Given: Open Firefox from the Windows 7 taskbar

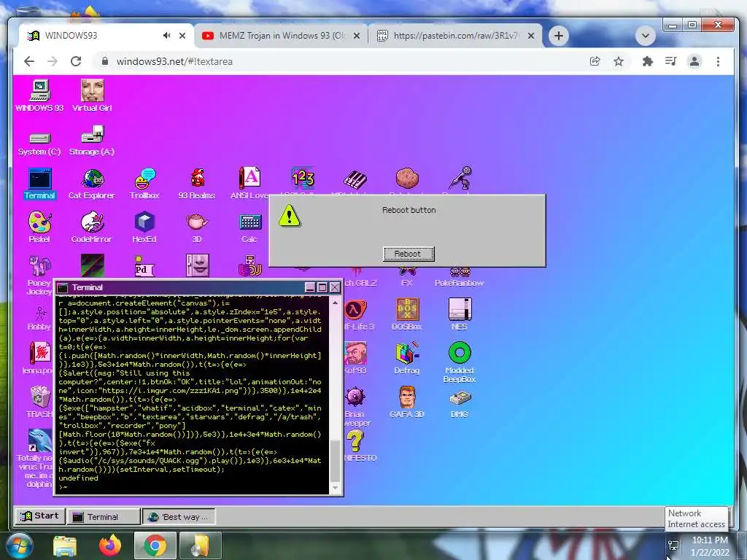Looking at the screenshot, I should 110,545.
